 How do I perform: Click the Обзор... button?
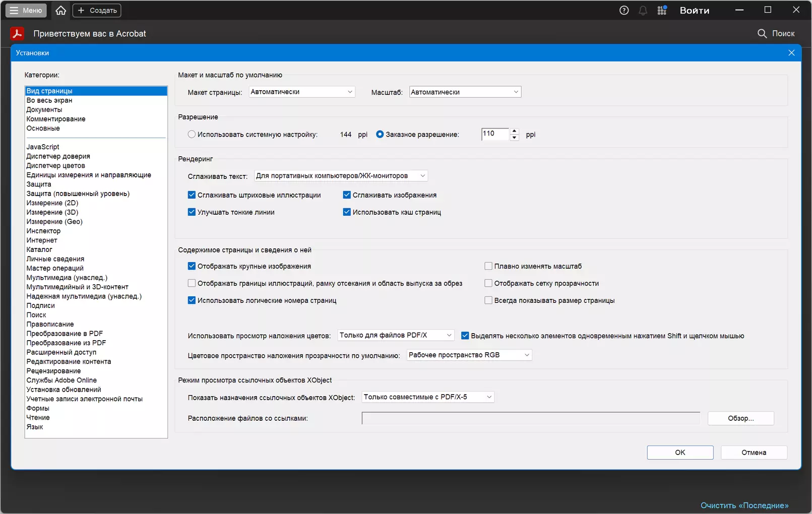[741, 418]
